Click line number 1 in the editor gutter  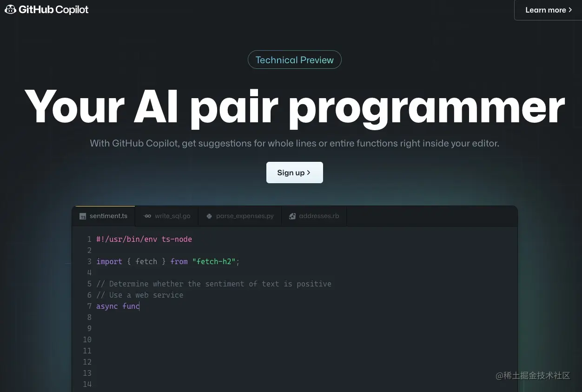[89, 239]
